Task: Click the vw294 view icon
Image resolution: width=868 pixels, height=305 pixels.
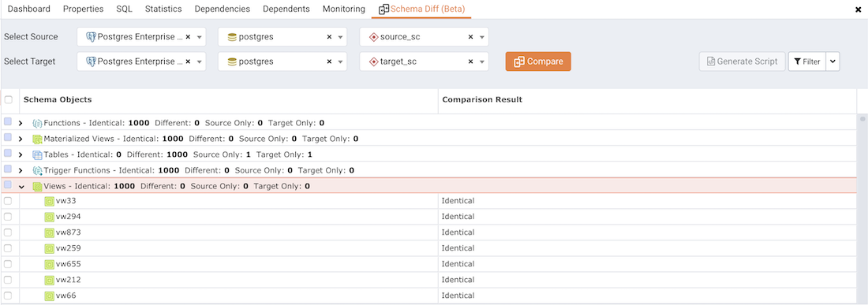Action: pyautogui.click(x=49, y=218)
